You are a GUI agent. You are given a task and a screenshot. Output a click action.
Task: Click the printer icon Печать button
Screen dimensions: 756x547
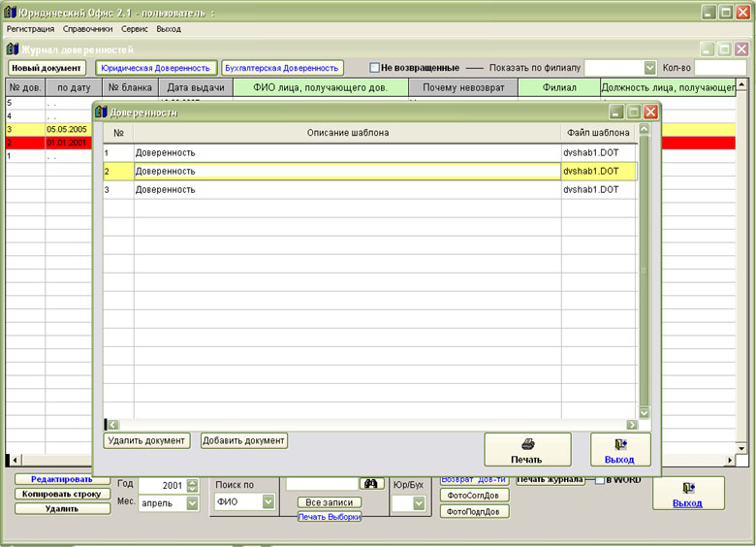point(527,450)
